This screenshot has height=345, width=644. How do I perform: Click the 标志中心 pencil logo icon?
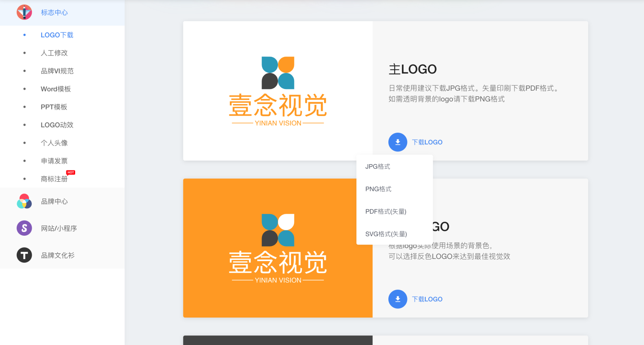point(24,12)
